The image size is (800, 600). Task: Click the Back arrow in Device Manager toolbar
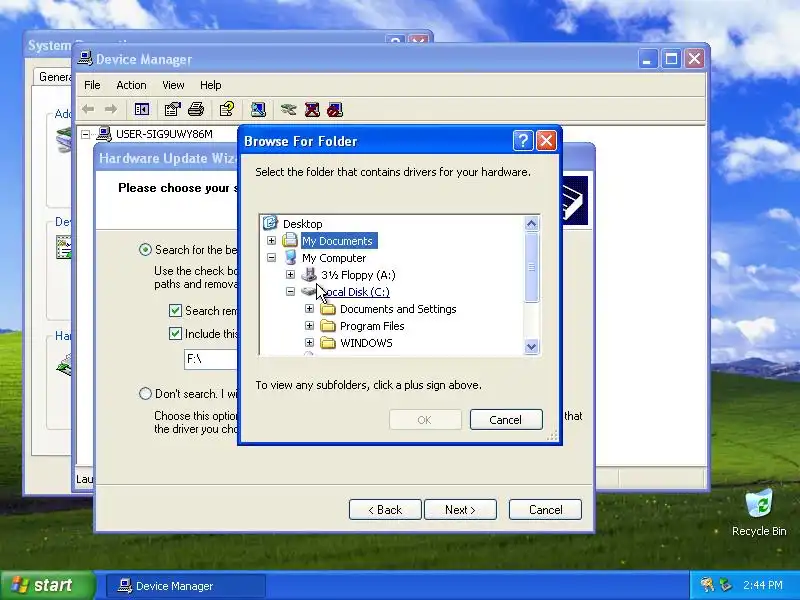coord(88,109)
